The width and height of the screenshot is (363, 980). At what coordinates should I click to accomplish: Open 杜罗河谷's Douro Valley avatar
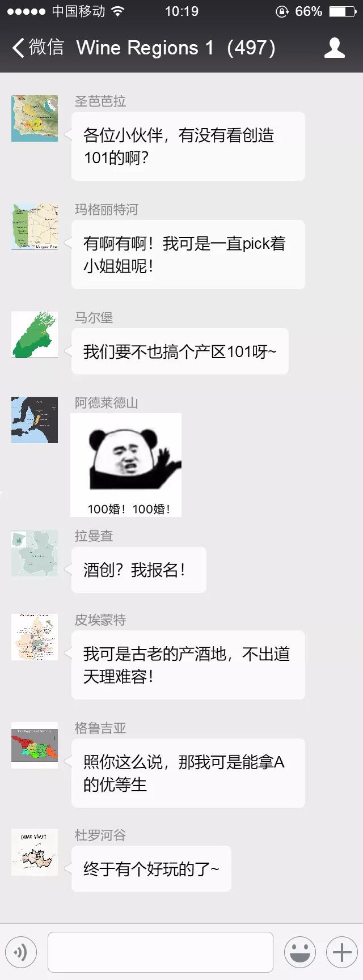[x=35, y=852]
